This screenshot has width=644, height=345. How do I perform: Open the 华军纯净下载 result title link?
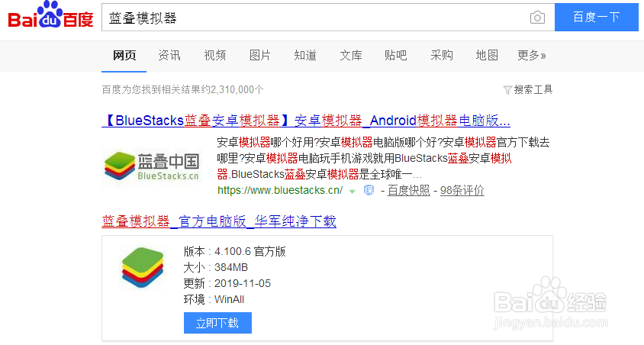click(x=219, y=221)
